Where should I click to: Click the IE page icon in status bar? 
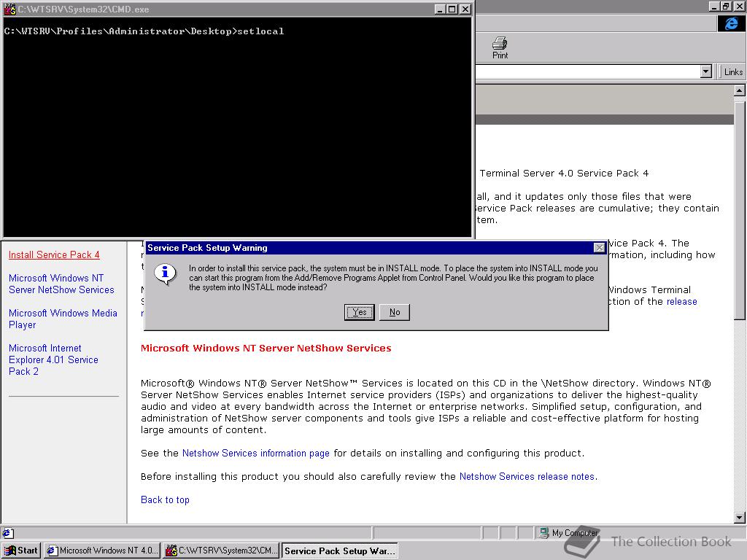(7, 533)
